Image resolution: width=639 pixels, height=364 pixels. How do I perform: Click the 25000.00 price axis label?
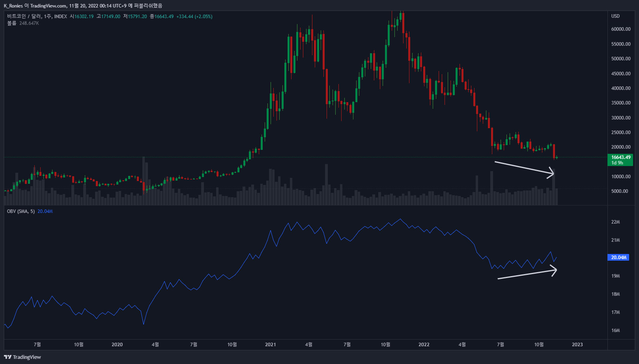pyautogui.click(x=621, y=133)
